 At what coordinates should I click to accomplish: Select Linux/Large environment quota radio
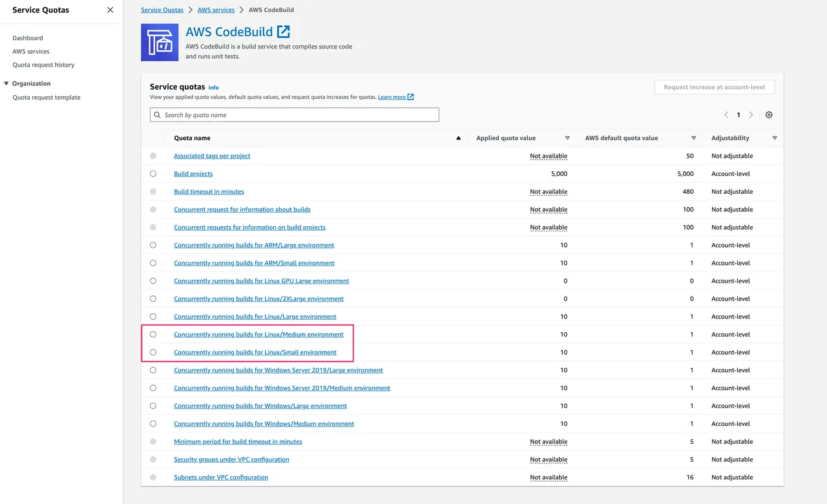click(x=153, y=317)
